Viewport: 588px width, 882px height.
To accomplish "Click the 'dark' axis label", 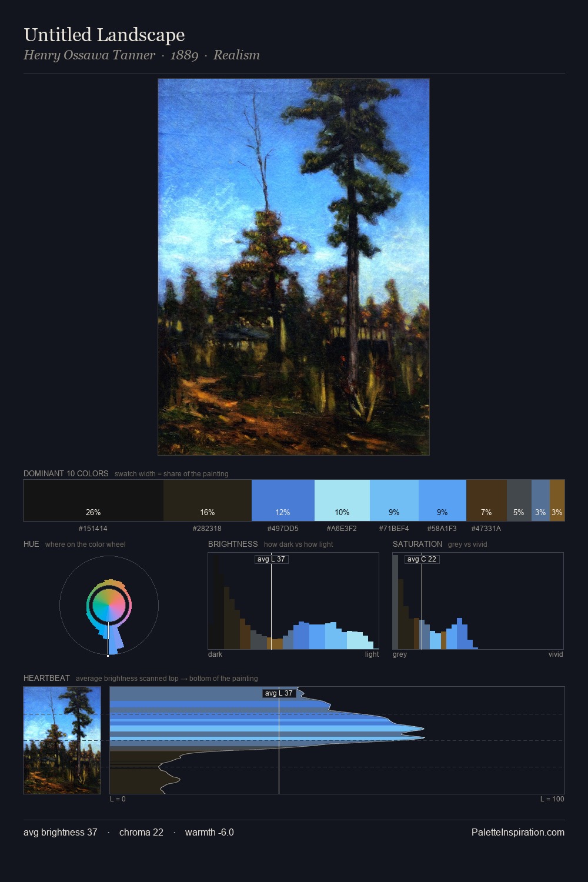I will [x=215, y=654].
